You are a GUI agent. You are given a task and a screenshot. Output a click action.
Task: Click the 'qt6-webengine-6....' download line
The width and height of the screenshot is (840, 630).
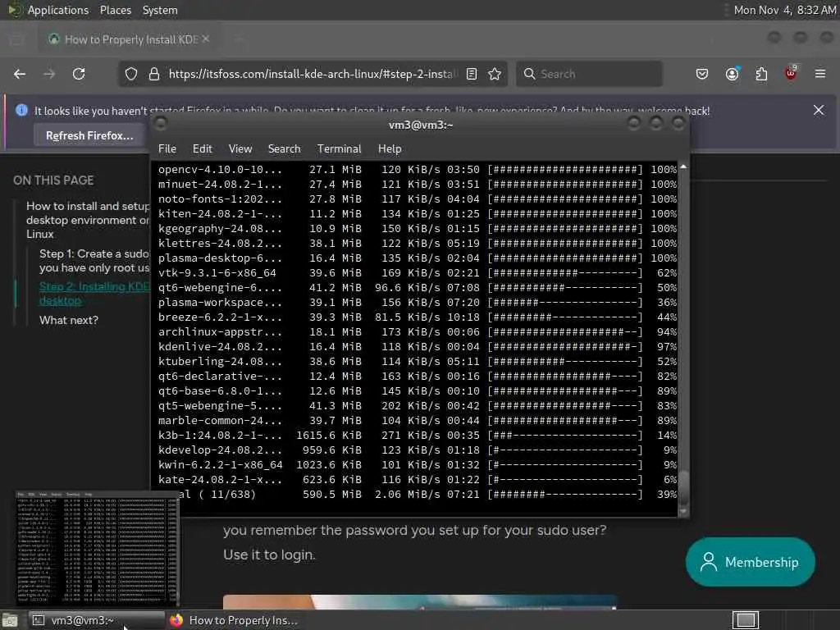coord(418,288)
